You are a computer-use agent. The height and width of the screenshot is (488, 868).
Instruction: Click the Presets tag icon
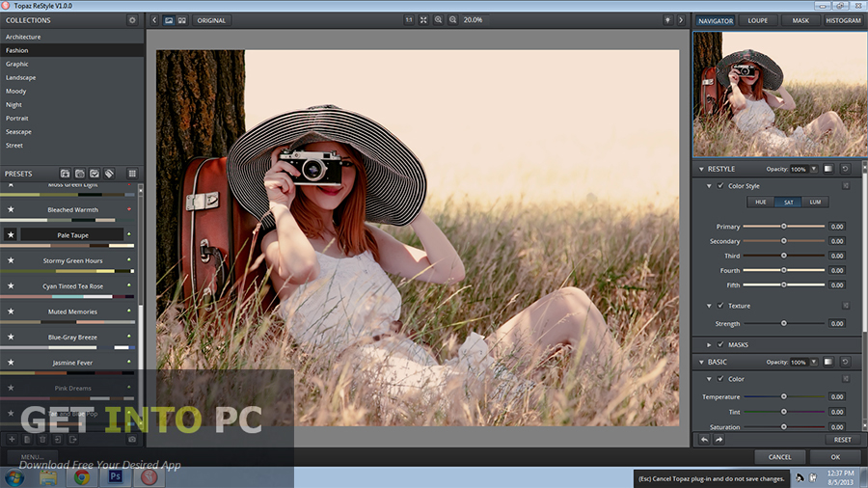click(x=109, y=174)
